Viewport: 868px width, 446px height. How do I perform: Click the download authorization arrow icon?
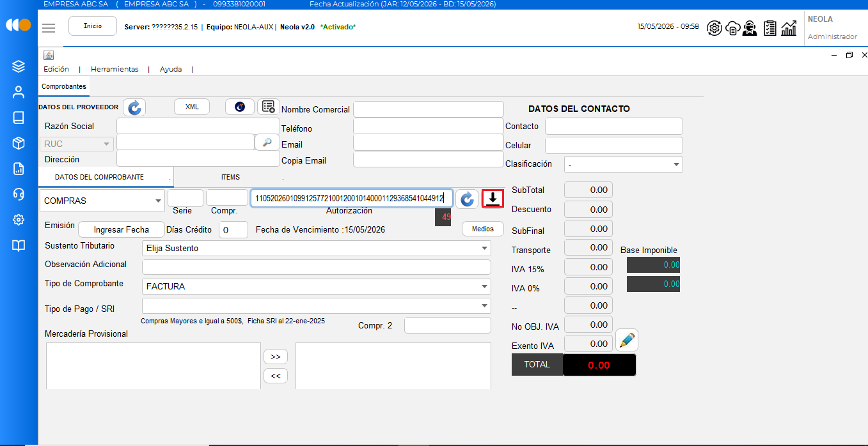pos(493,199)
